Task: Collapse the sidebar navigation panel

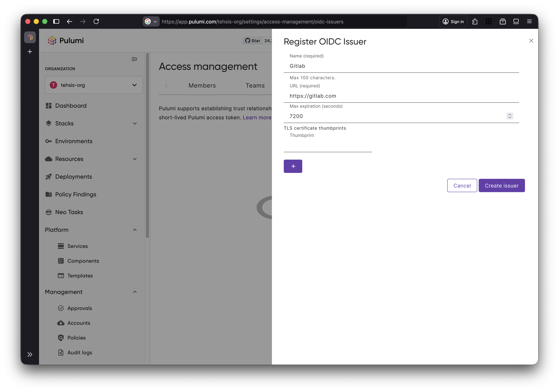Action: [134, 59]
